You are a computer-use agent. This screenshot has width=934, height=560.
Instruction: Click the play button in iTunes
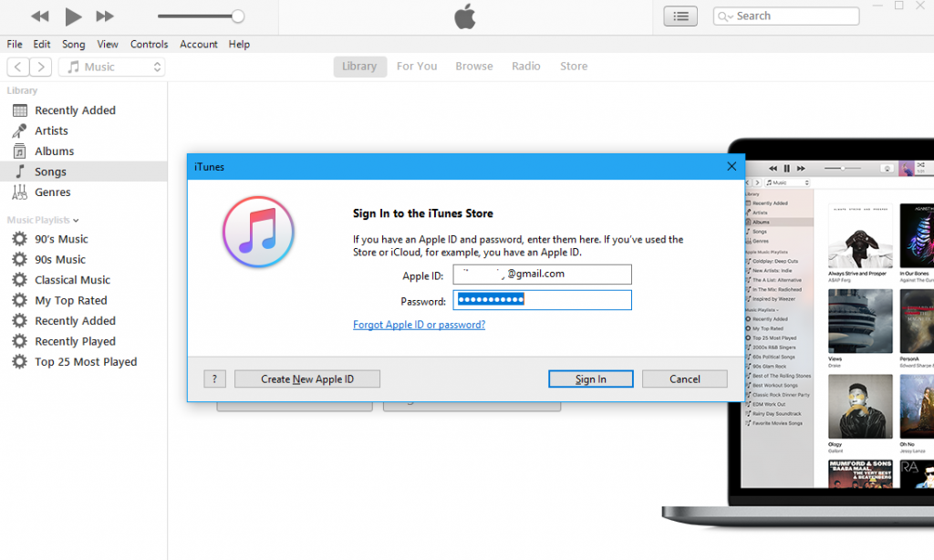point(73,16)
